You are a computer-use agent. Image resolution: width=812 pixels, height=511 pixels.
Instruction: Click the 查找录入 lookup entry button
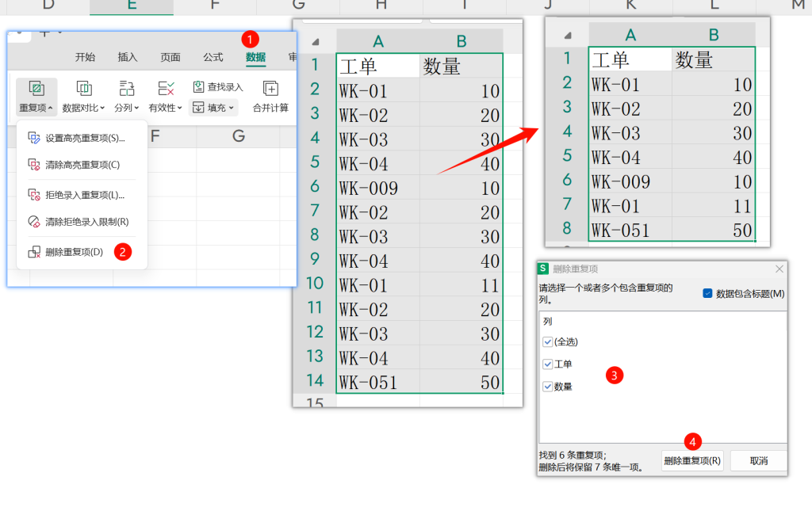click(217, 87)
